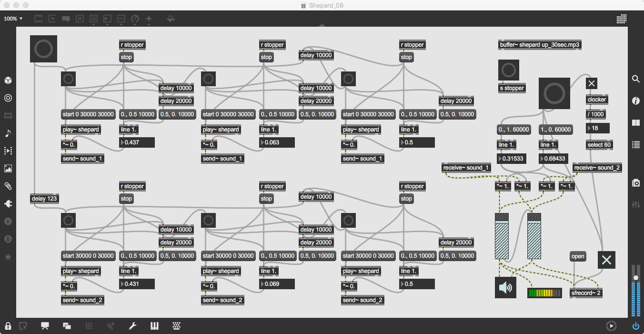Select the select 60 object
Viewport: 644px width, 334px height.
point(599,145)
